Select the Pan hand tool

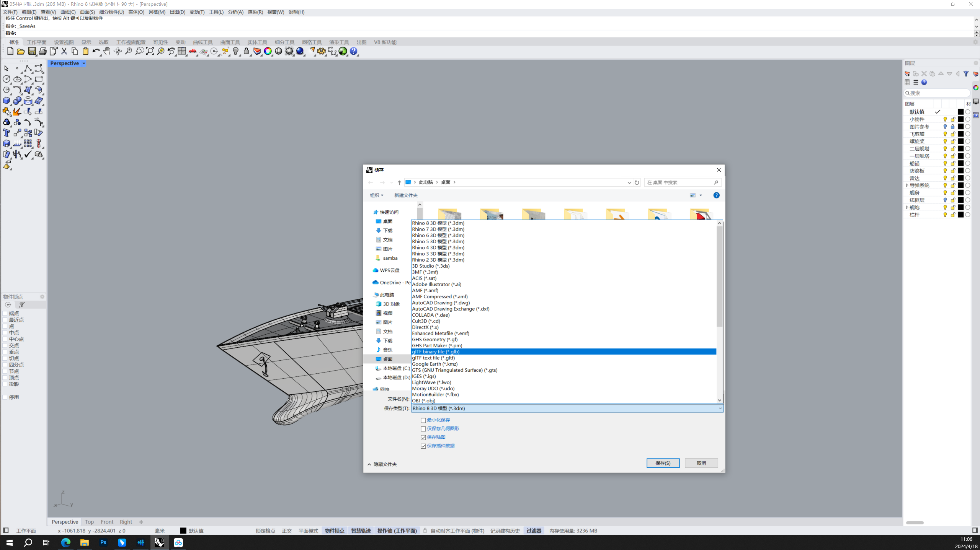click(x=107, y=51)
